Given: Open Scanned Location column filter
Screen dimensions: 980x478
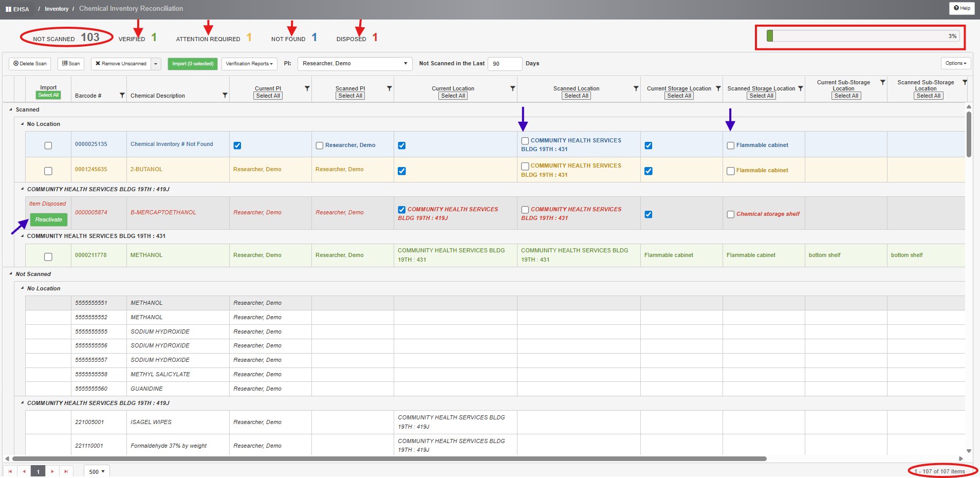Looking at the screenshot, I should pyautogui.click(x=636, y=88).
